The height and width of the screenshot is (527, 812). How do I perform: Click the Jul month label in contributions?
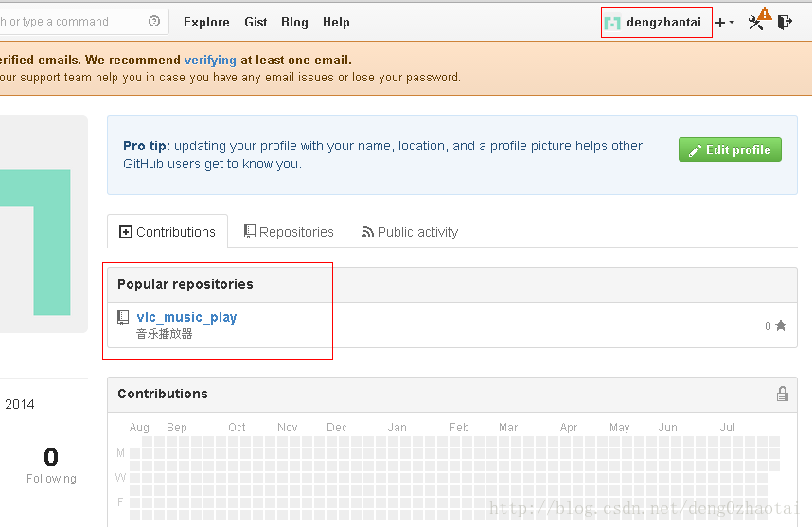click(727, 428)
